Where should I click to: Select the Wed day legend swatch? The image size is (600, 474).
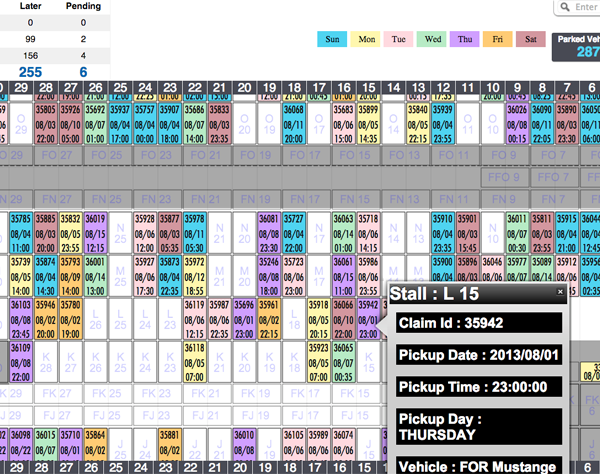[432, 40]
